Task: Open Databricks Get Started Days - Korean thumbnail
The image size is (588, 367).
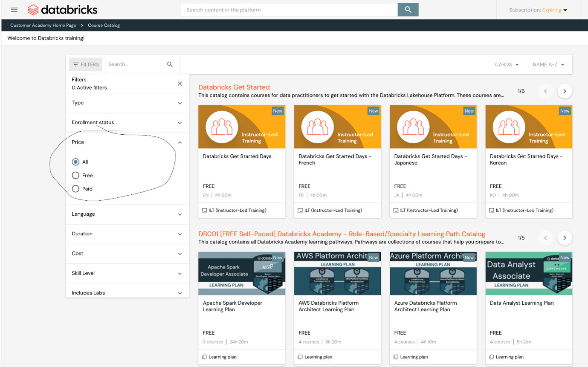Action: 529,127
